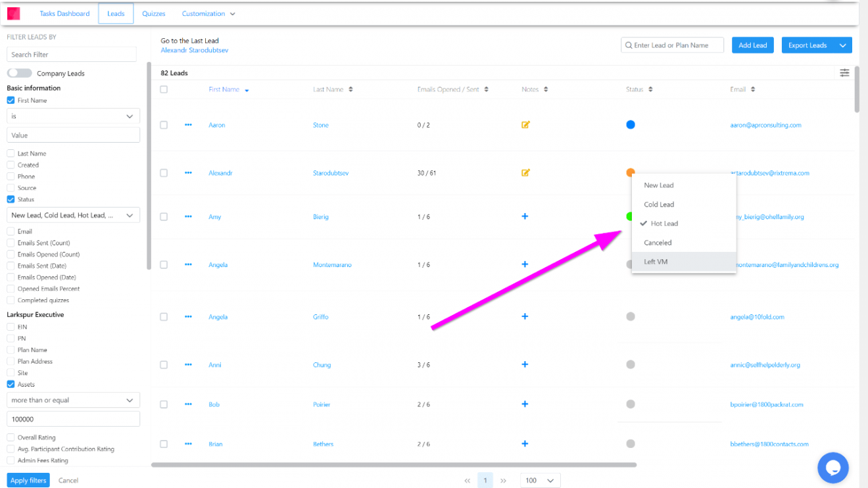This screenshot has width=868, height=488.
Task: Switch to the Quizzes tab
Action: (154, 13)
